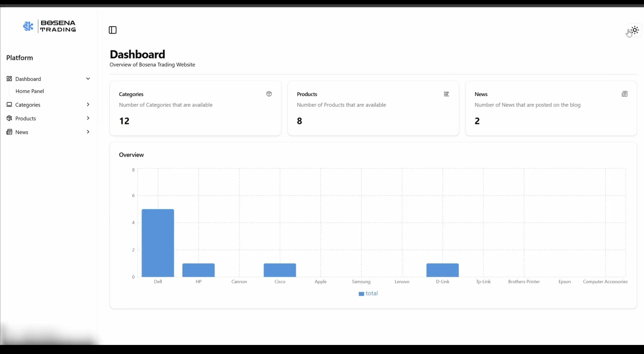Click the Cannon axis label

pyautogui.click(x=239, y=282)
